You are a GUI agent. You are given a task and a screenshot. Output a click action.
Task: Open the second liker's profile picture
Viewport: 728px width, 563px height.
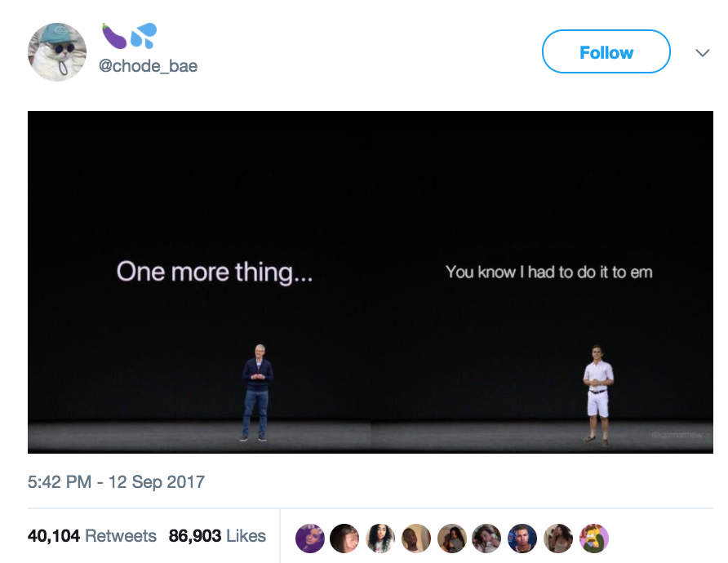coord(346,538)
